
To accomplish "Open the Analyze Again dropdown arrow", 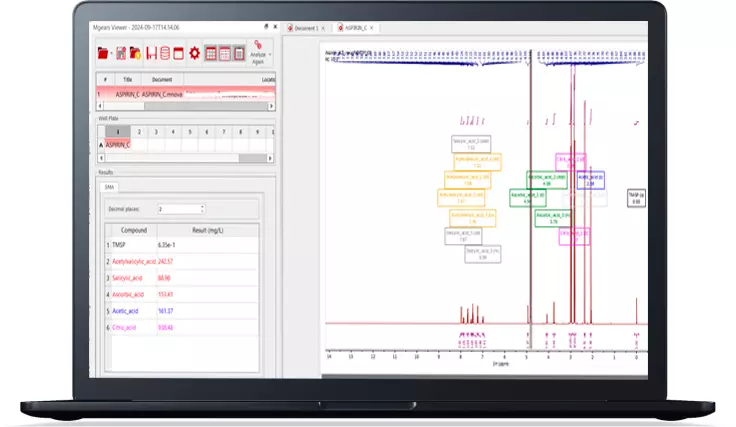I will [271, 54].
